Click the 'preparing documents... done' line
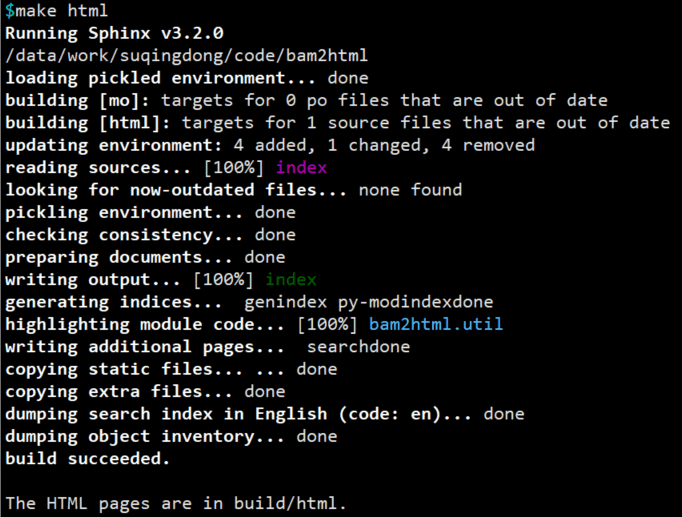This screenshot has height=517, width=682. click(145, 257)
